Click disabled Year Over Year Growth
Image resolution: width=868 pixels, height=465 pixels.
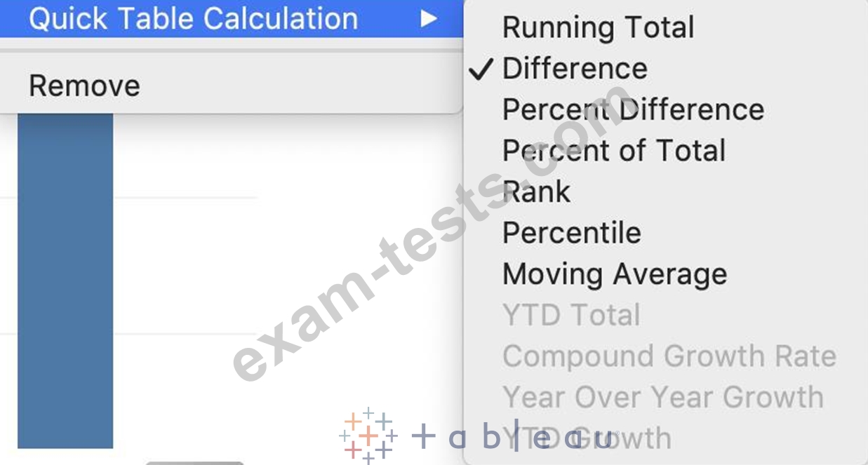click(x=662, y=397)
